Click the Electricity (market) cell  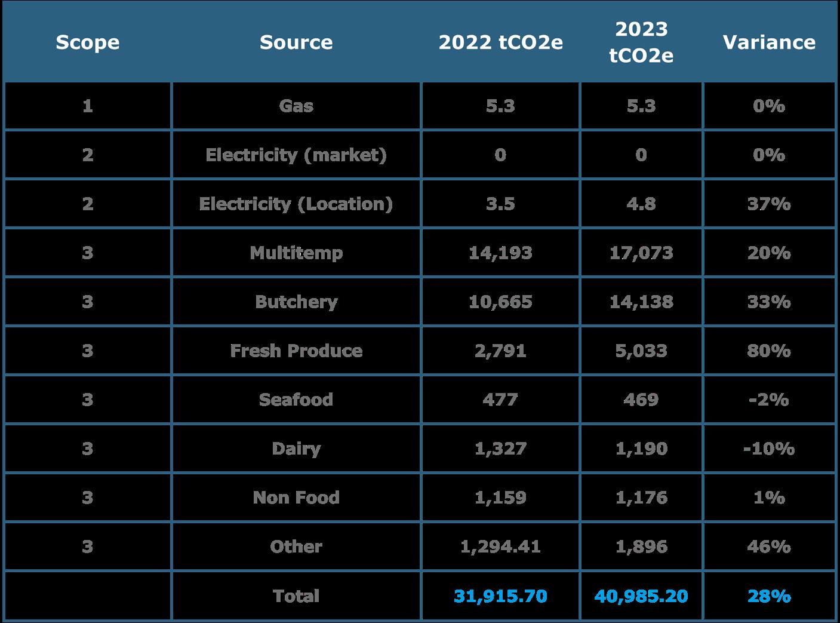point(296,155)
